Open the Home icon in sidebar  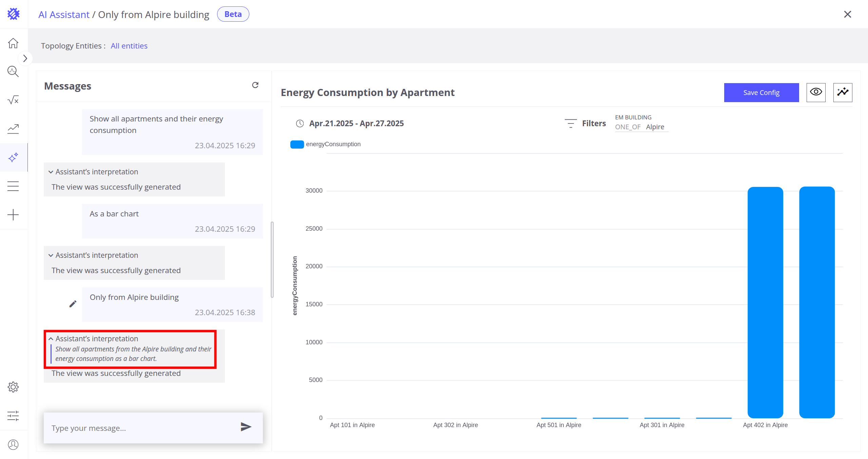click(x=13, y=43)
